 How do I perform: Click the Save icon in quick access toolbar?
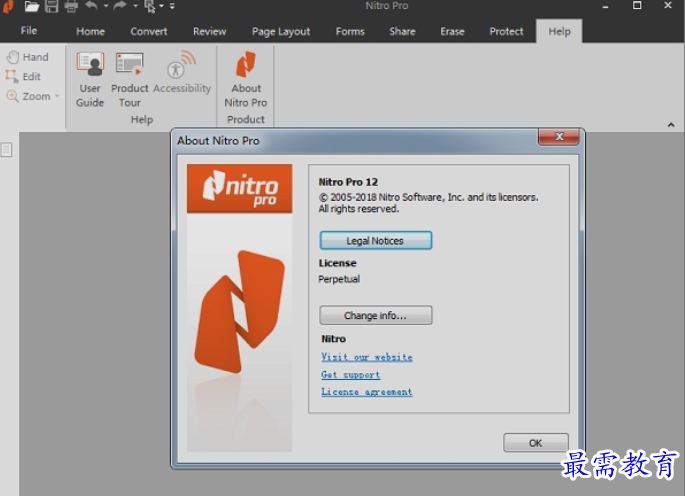pyautogui.click(x=52, y=6)
